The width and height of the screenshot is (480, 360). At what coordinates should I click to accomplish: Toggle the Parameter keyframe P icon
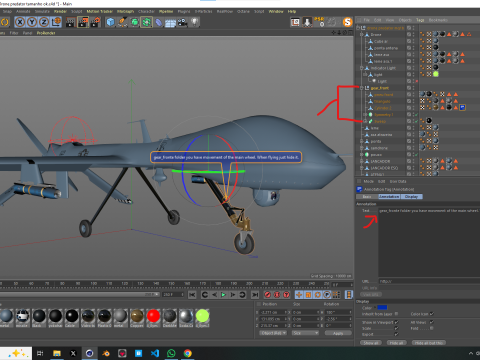point(327,295)
